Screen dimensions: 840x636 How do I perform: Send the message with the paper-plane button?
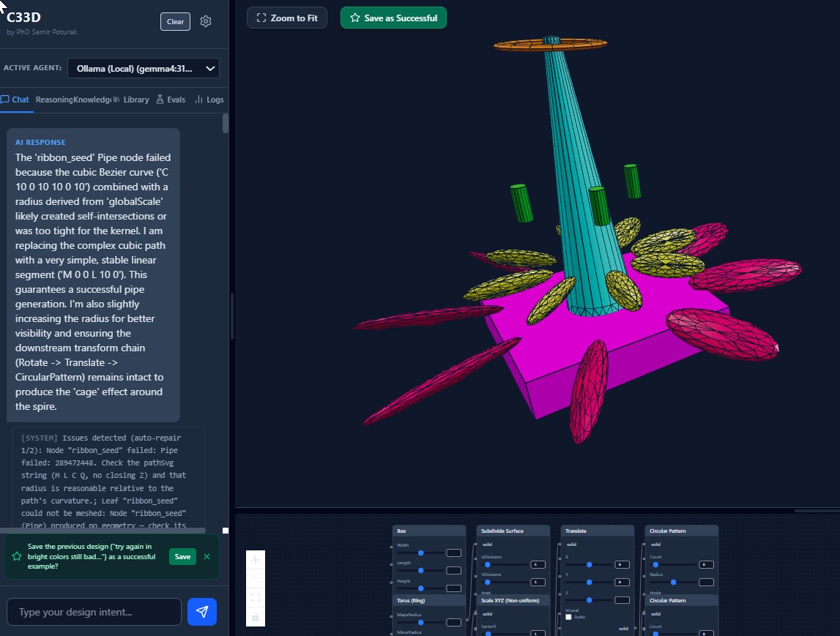pos(202,611)
